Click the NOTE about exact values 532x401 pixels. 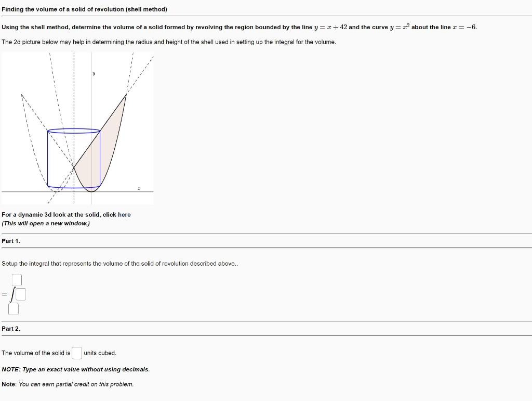75,369
